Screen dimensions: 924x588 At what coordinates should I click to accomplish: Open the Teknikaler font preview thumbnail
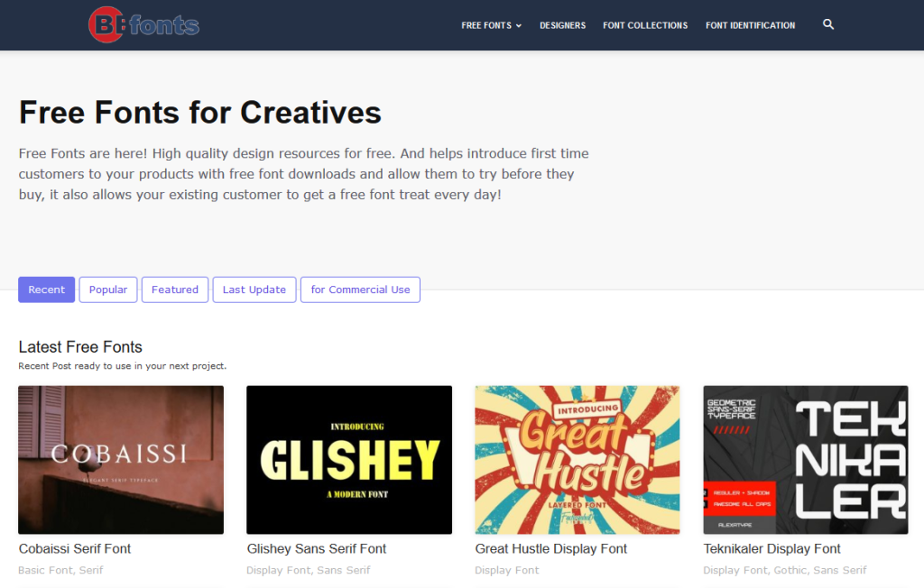click(806, 460)
